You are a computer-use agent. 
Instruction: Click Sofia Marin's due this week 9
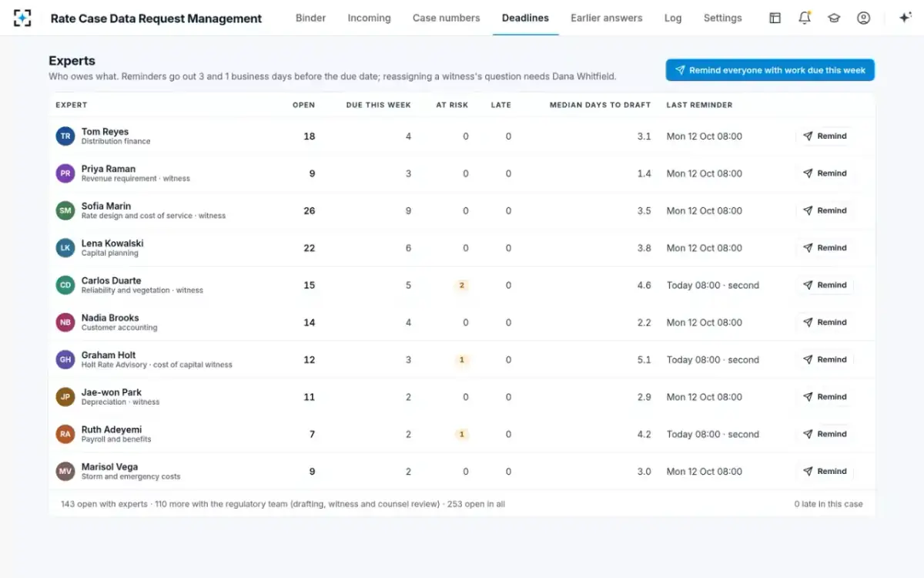(408, 210)
